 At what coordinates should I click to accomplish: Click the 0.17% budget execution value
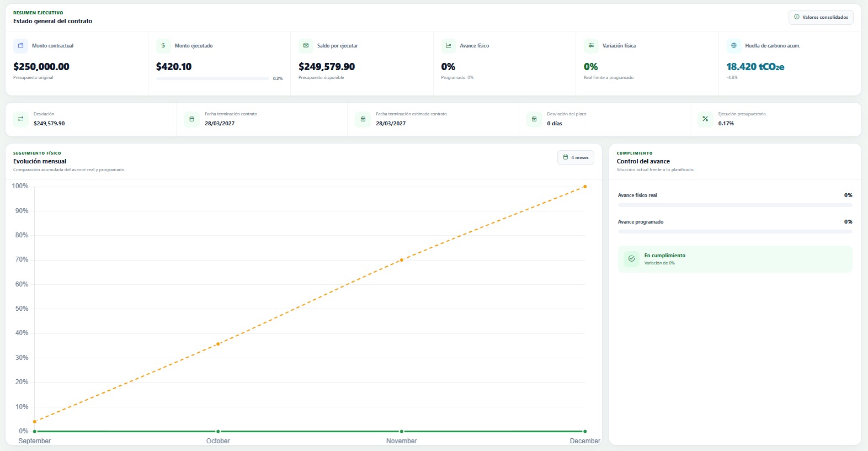click(x=726, y=124)
